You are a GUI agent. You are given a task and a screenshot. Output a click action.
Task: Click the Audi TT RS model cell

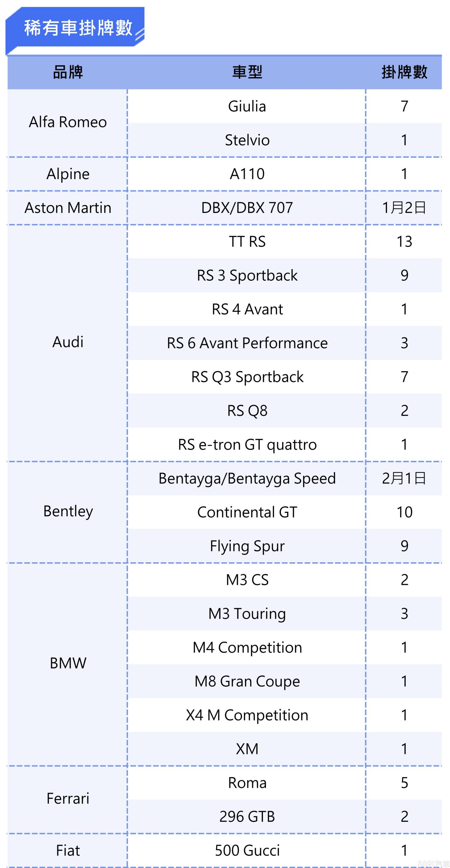pos(247,242)
